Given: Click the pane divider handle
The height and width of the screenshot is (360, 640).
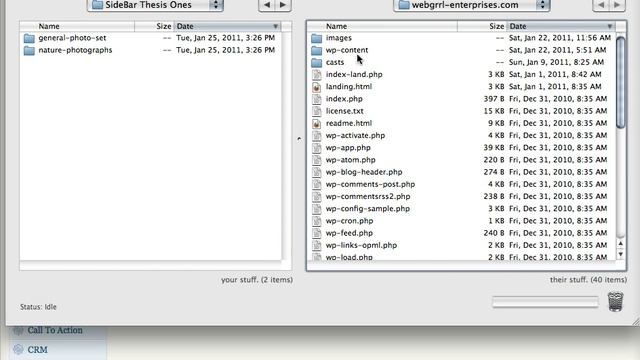Looking at the screenshot, I should 299,139.
